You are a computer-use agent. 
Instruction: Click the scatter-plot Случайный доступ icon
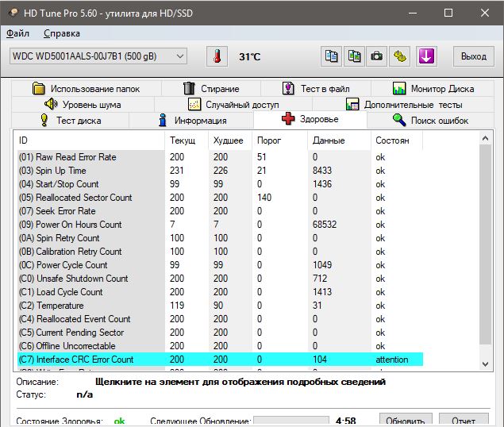coord(194,105)
